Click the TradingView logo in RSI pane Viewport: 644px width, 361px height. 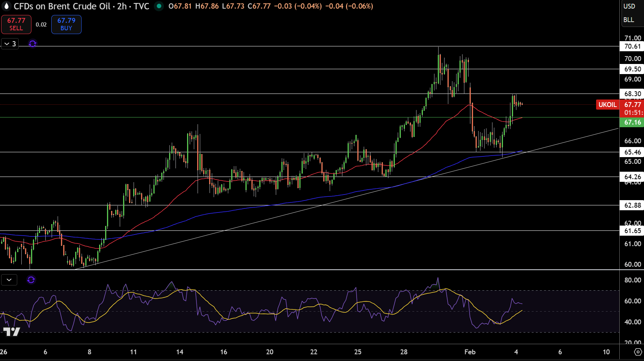click(12, 331)
